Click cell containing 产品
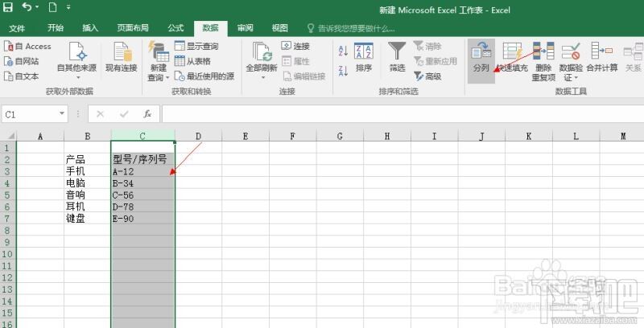This screenshot has width=644, height=328. point(88,159)
